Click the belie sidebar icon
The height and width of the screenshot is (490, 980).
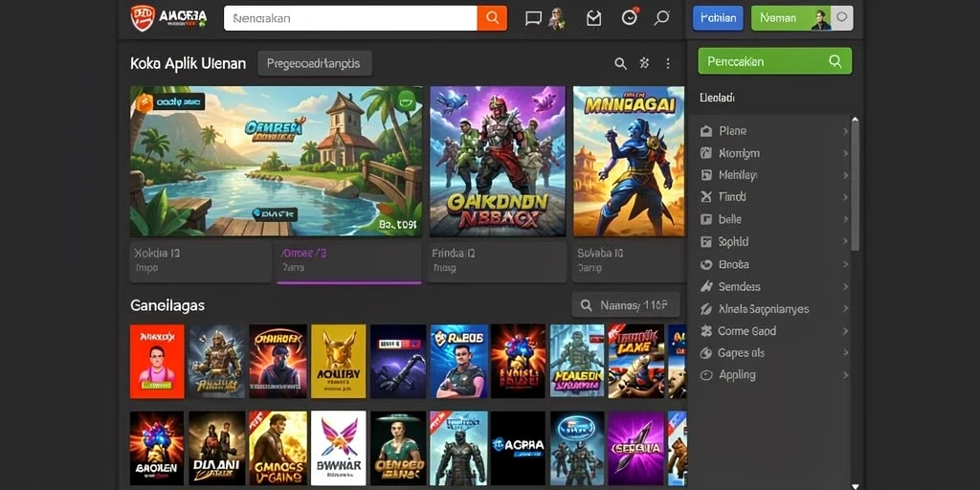point(706,219)
